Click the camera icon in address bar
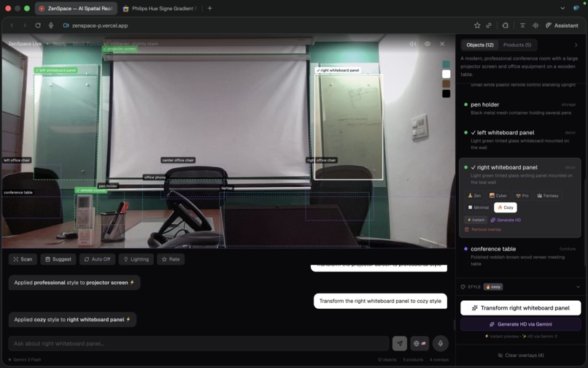The width and height of the screenshot is (588, 368). click(66, 26)
